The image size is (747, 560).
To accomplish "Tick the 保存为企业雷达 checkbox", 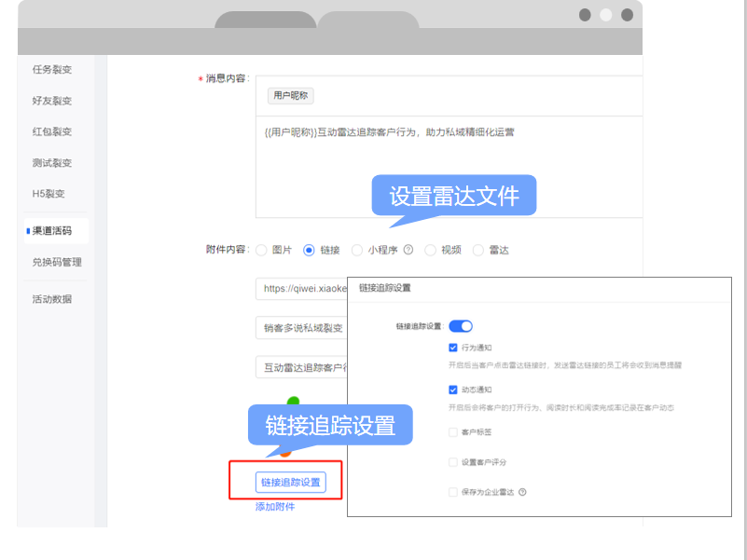I will (x=453, y=492).
